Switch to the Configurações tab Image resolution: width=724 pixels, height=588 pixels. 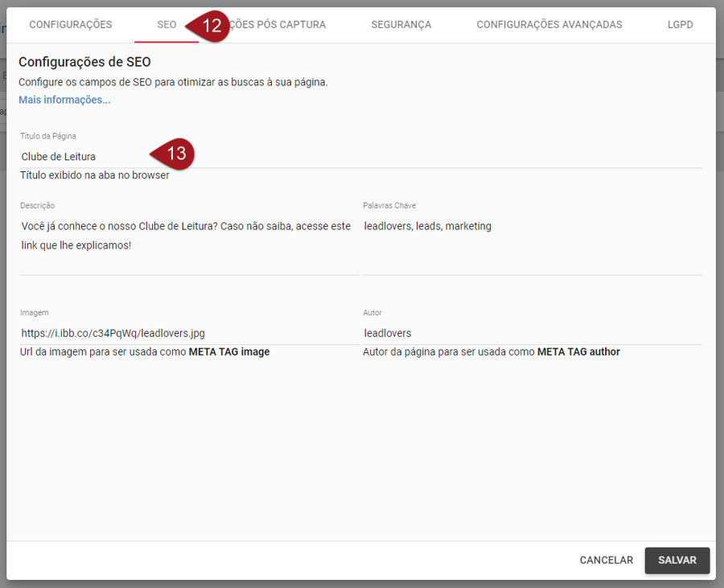(71, 25)
